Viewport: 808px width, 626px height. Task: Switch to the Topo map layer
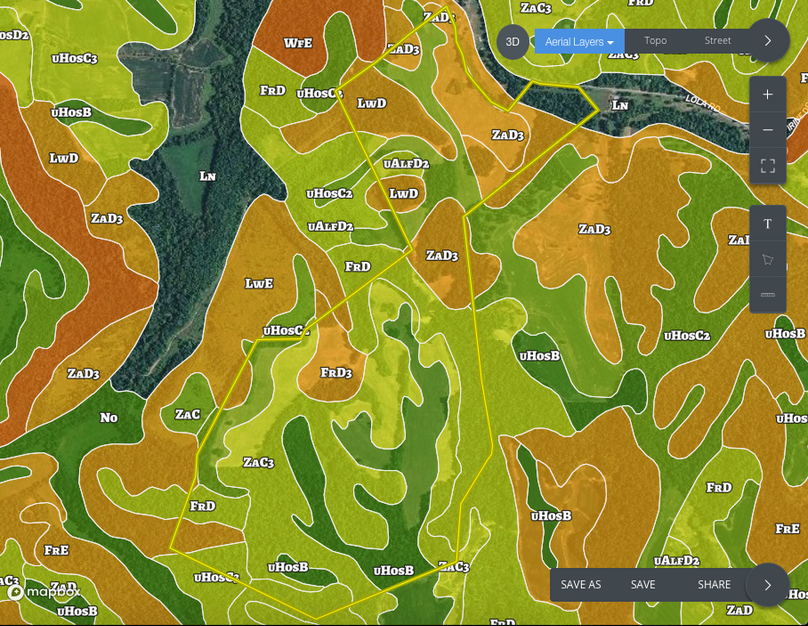tap(655, 41)
